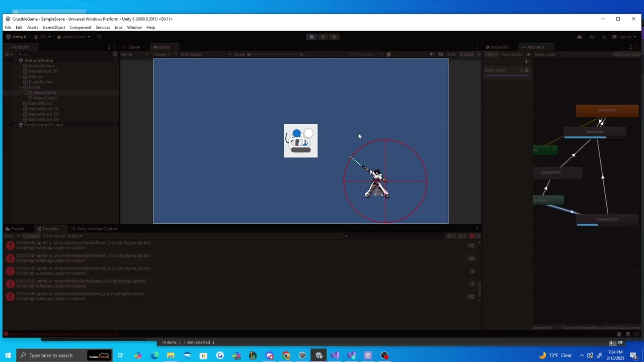Toggle Mute Audio in the Game view
The height and width of the screenshot is (362, 644).
431,54
